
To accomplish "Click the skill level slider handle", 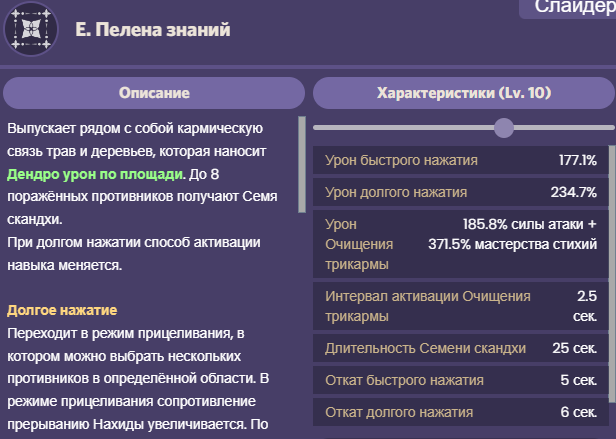I will pos(504,128).
